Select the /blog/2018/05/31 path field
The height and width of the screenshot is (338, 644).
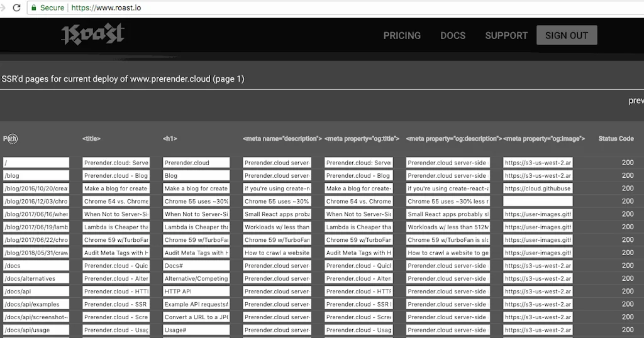pyautogui.click(x=36, y=253)
